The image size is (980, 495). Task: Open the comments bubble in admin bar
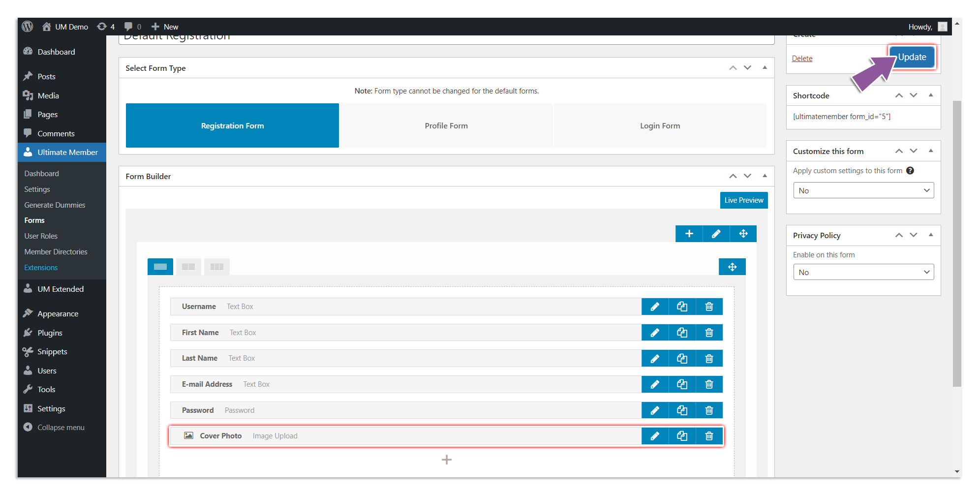133,27
